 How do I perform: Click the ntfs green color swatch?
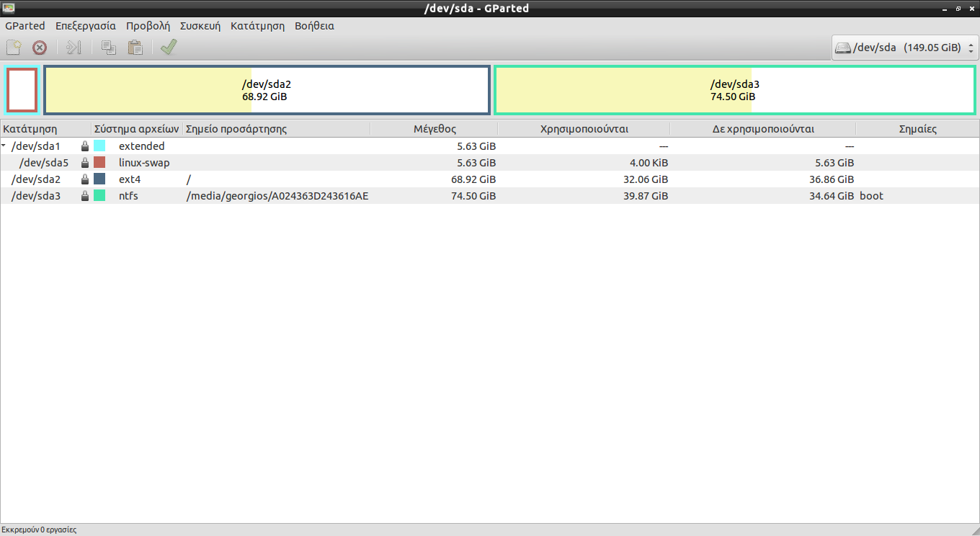pos(99,196)
